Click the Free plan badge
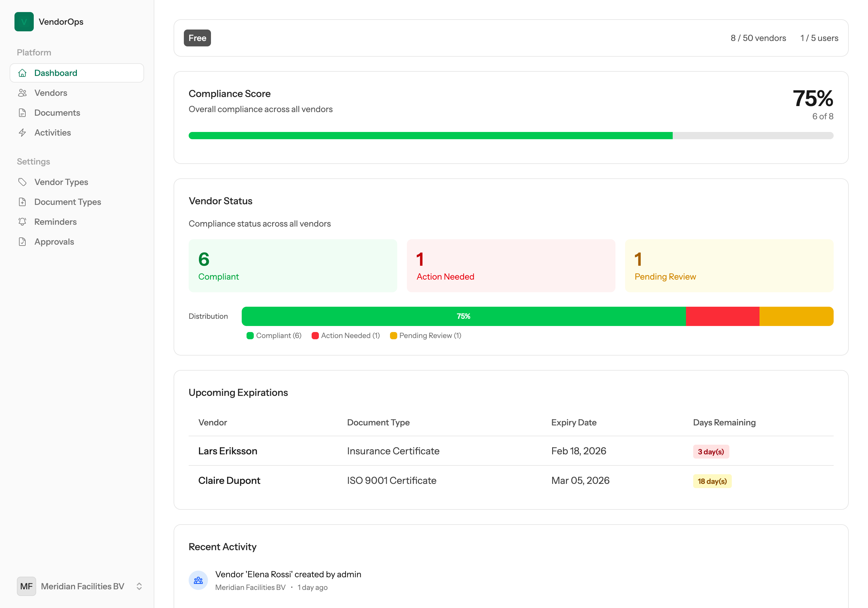 click(197, 38)
